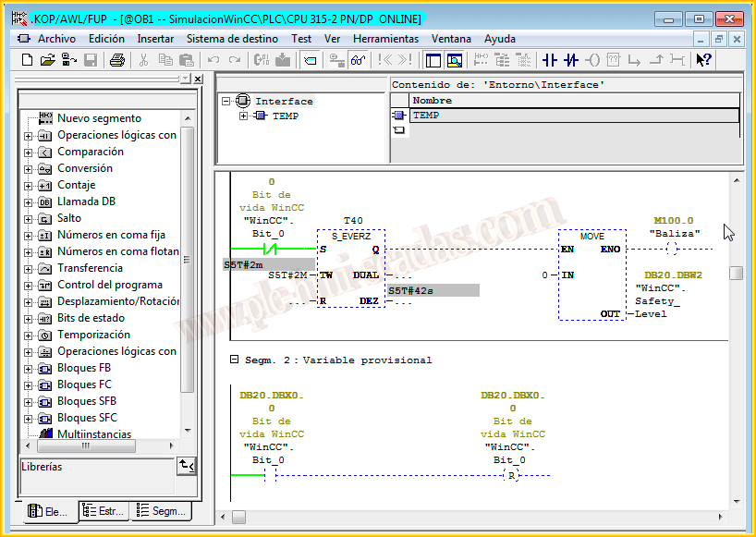The height and width of the screenshot is (537, 756).
Task: Switch to the Estr... tab at the bottom
Action: (104, 510)
